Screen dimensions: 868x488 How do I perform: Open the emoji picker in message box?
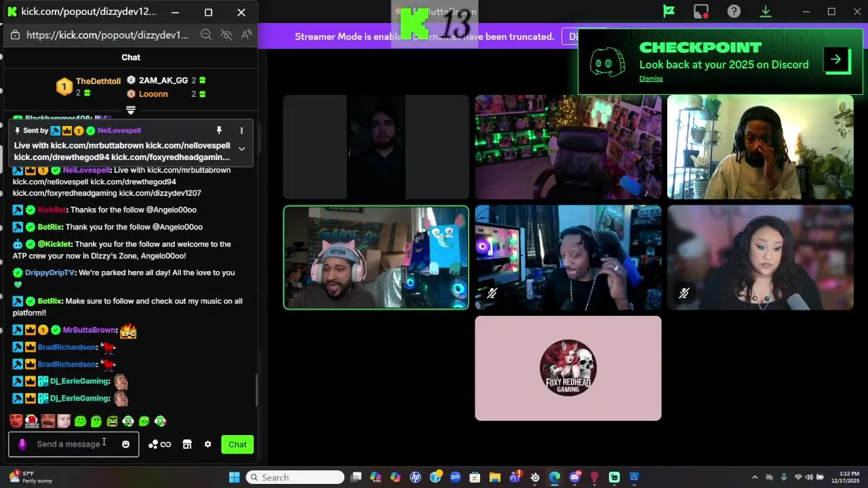(125, 445)
